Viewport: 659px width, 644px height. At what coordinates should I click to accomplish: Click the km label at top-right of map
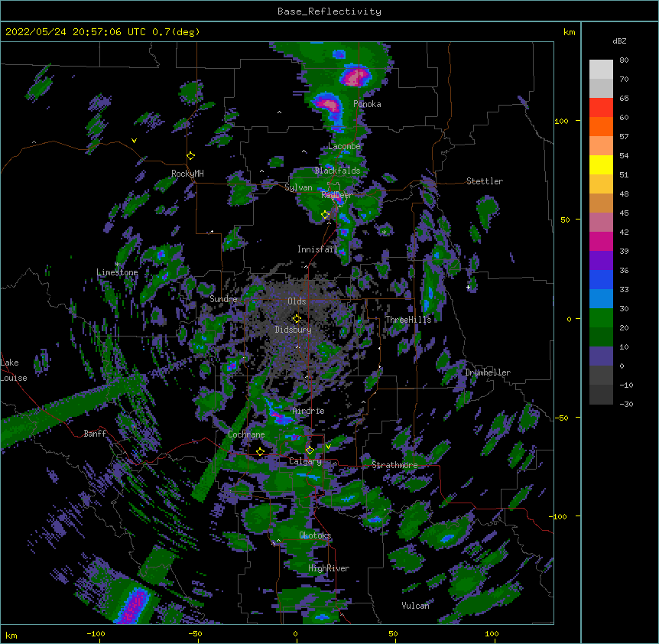tap(570, 32)
